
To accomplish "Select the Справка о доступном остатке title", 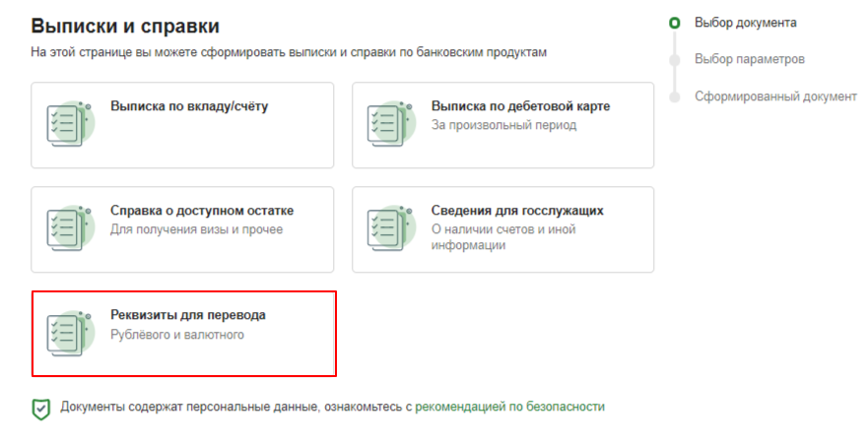I will point(201,211).
